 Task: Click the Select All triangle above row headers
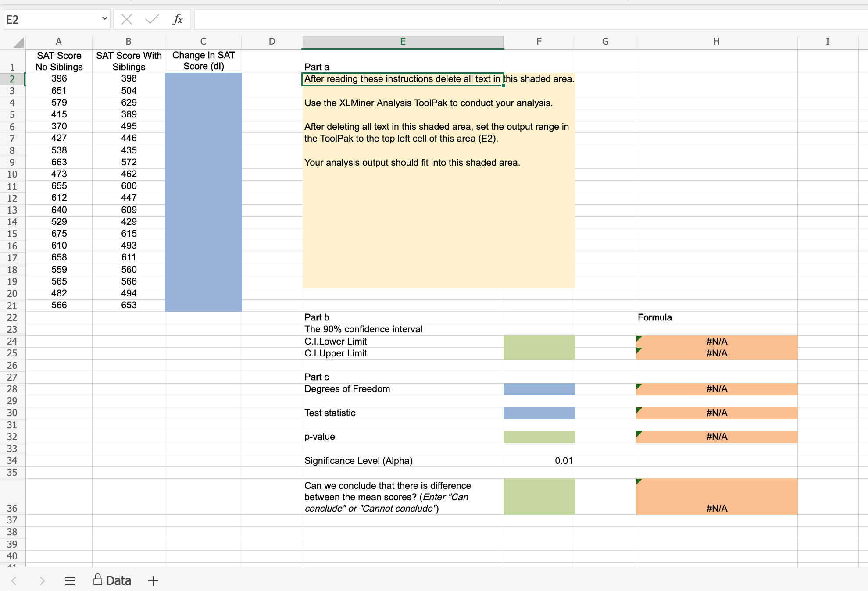tap(17, 41)
